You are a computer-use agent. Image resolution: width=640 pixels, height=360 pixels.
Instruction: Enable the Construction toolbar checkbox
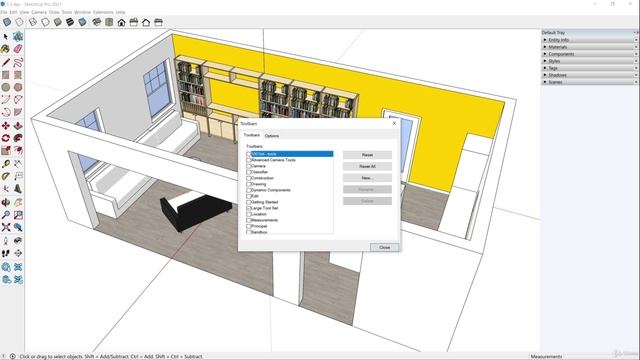click(249, 178)
